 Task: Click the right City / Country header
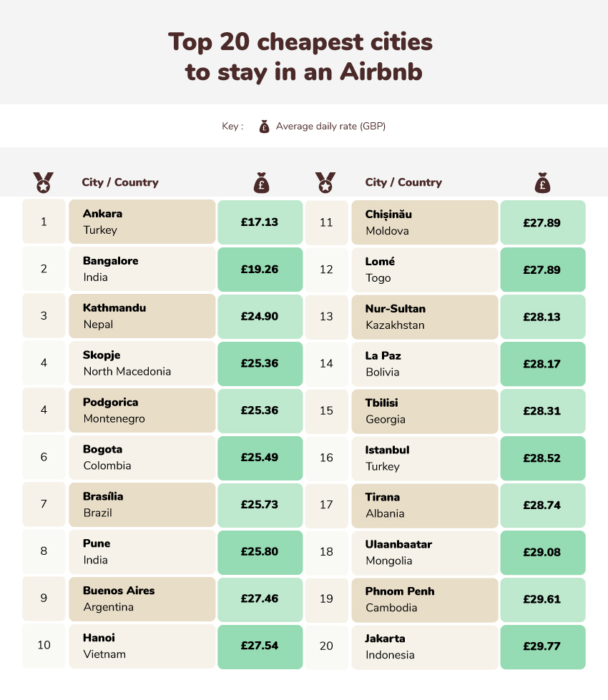pyautogui.click(x=403, y=182)
